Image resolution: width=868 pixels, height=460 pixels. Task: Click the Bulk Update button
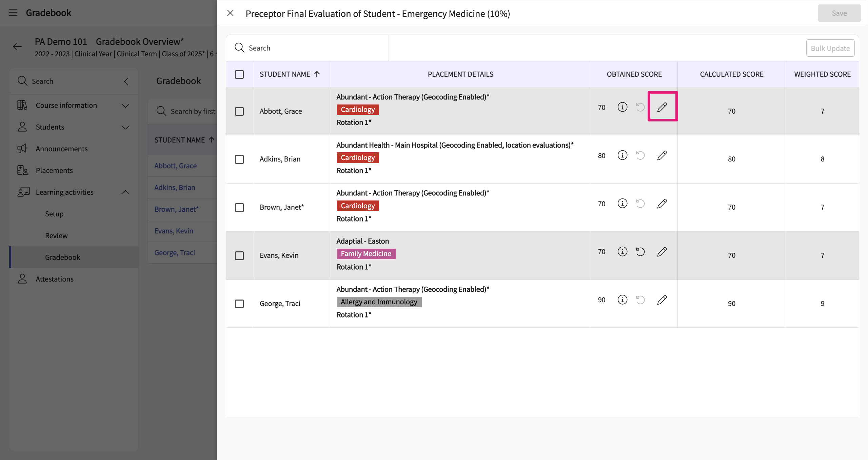[x=830, y=48]
